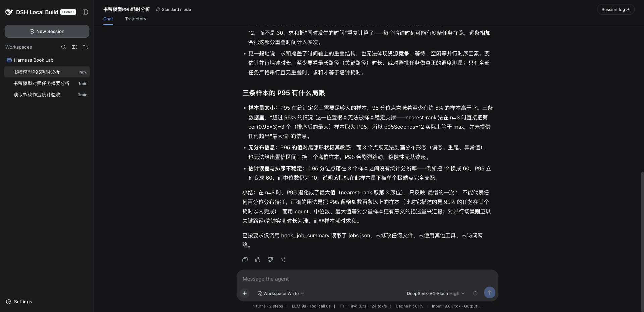Toggle the sidebar panel icon
Viewport: 644px width, 312px height.
point(85,12)
